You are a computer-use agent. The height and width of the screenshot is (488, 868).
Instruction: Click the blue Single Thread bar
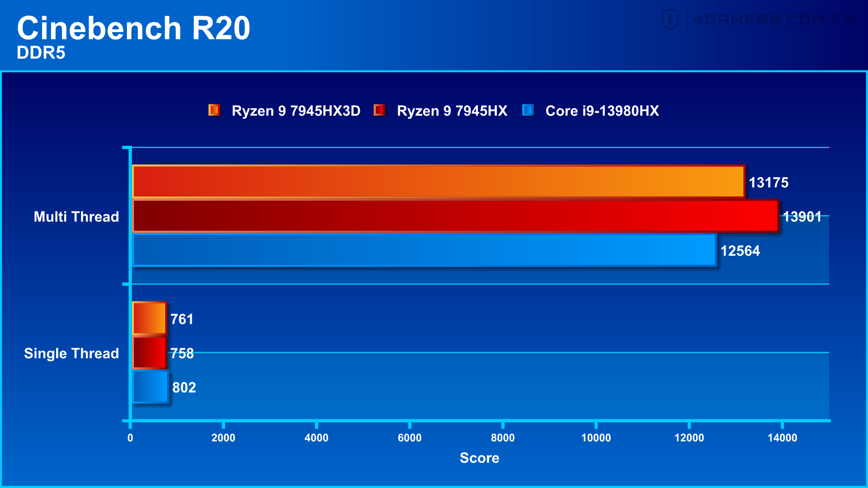coord(151,387)
